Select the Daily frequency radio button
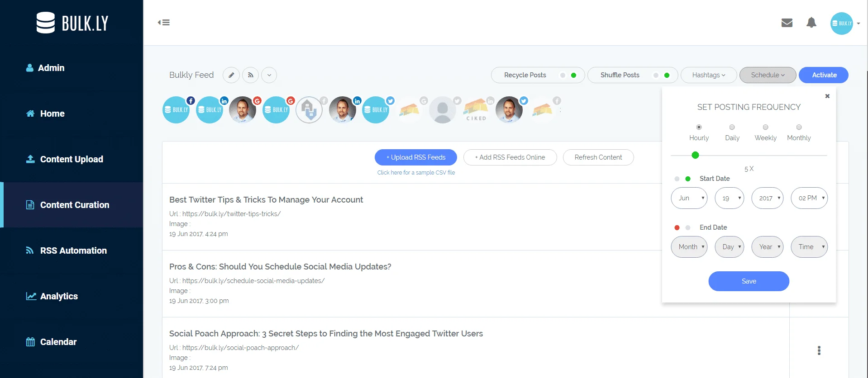868x378 pixels. [732, 128]
